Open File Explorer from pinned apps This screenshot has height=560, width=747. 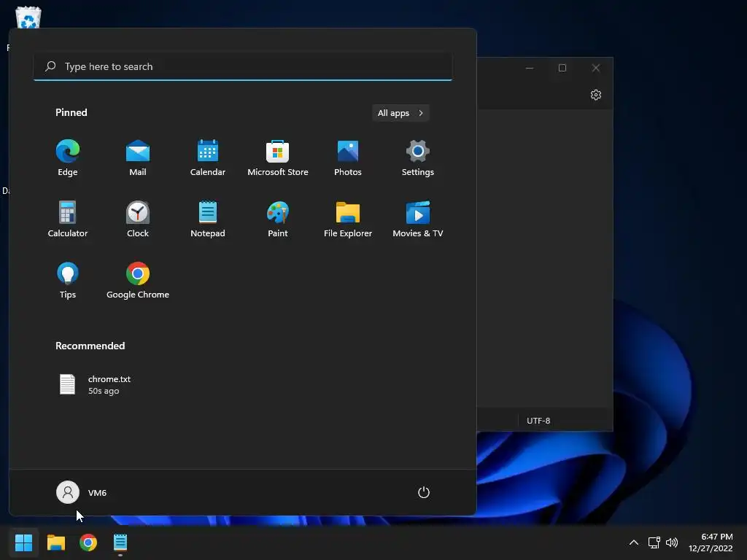(348, 219)
